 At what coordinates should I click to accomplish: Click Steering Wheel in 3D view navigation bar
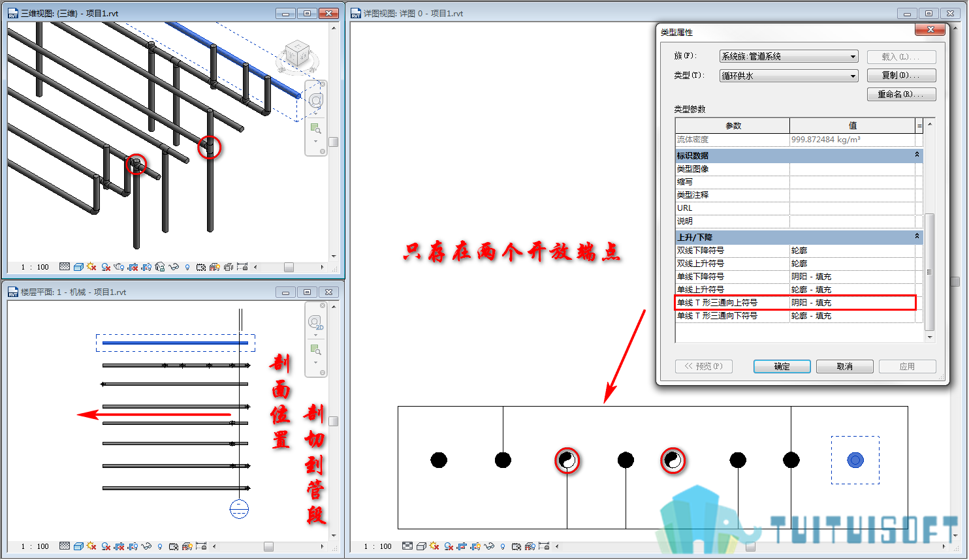click(x=316, y=101)
